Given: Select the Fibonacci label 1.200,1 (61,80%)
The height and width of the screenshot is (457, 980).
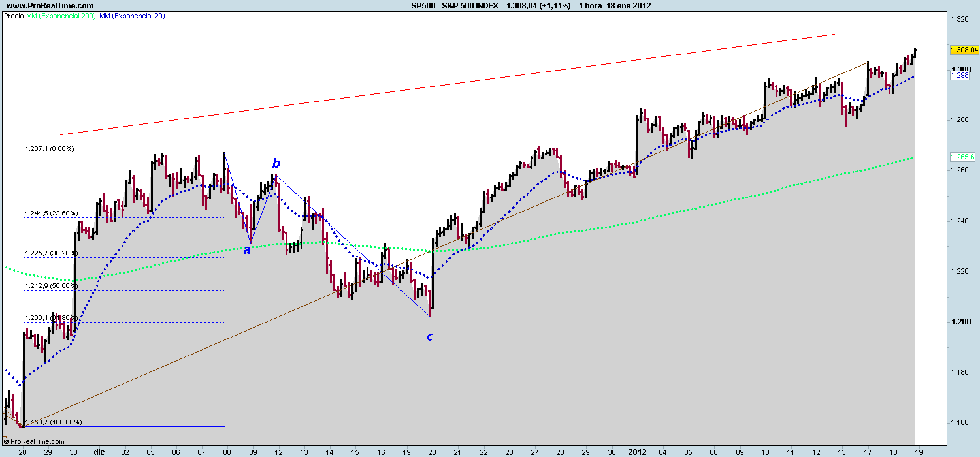Looking at the screenshot, I should [x=52, y=318].
